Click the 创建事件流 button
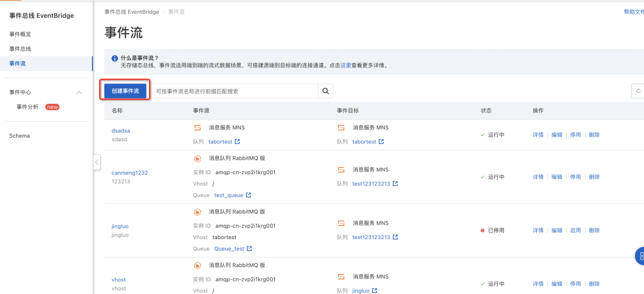This screenshot has width=644, height=294. tap(125, 91)
